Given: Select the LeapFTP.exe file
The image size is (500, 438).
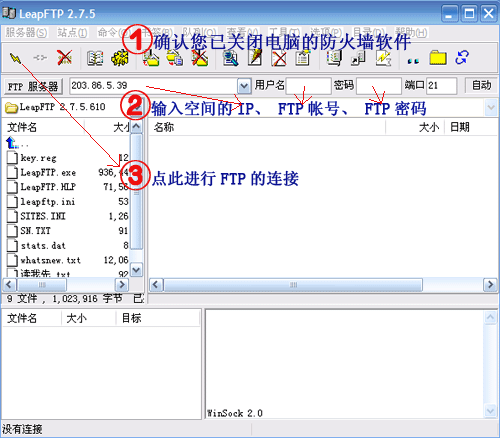Looking at the screenshot, I should [48, 172].
